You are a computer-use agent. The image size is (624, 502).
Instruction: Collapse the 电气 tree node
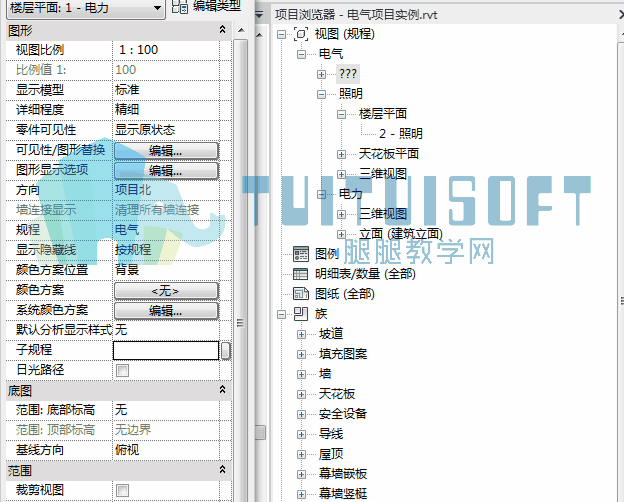tap(301, 54)
